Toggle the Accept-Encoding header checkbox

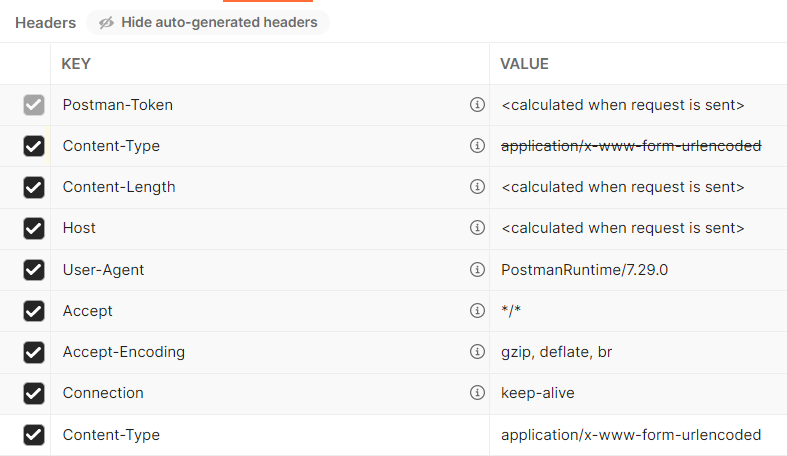pyautogui.click(x=34, y=352)
